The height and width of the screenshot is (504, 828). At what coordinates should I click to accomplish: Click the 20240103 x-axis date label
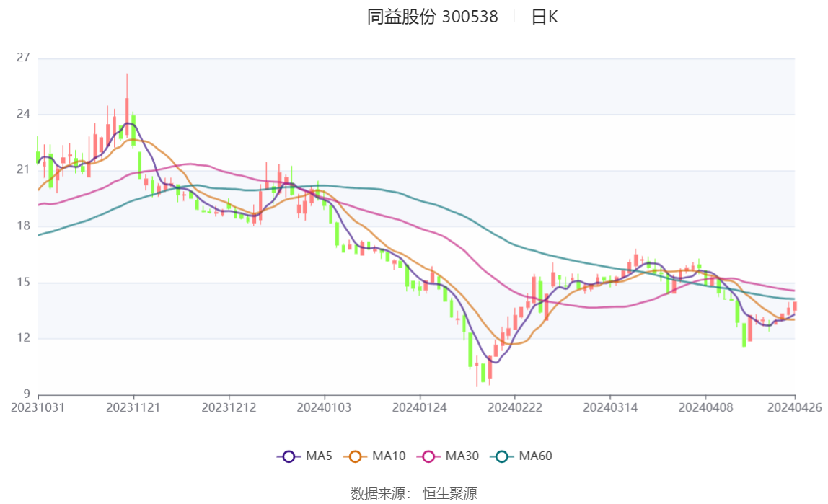pos(325,407)
